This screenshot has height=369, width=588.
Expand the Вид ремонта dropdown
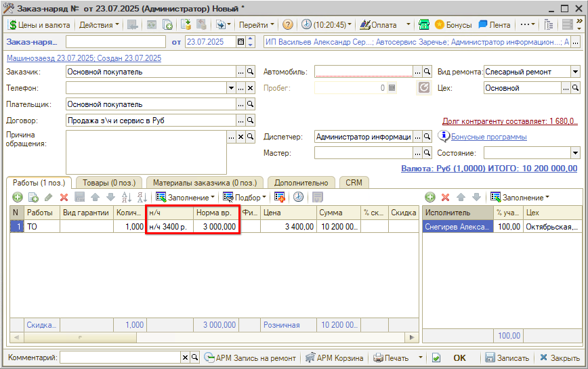[x=575, y=72]
